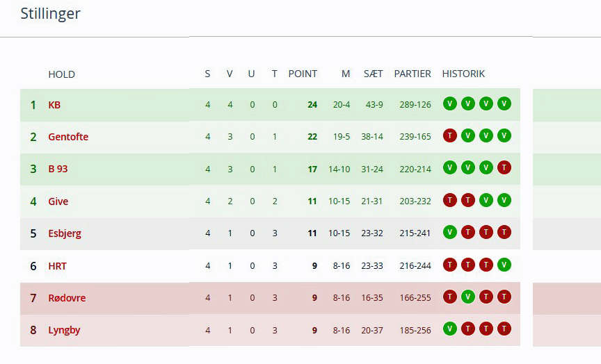
Task: Click the POINT column header
Action: pos(303,74)
